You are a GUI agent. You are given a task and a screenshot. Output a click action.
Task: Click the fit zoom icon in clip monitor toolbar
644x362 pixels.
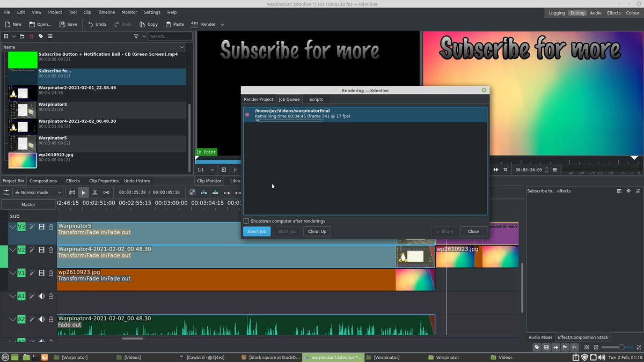(x=224, y=169)
